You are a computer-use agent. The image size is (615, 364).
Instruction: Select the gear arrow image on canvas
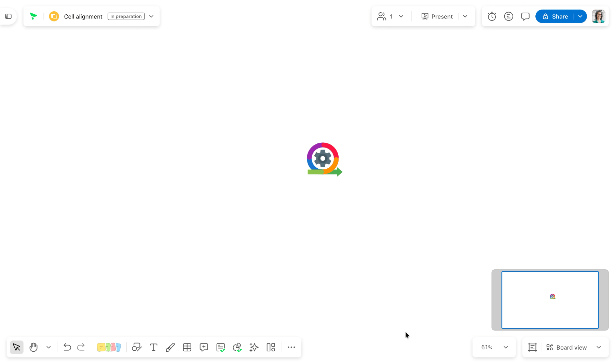pyautogui.click(x=324, y=159)
